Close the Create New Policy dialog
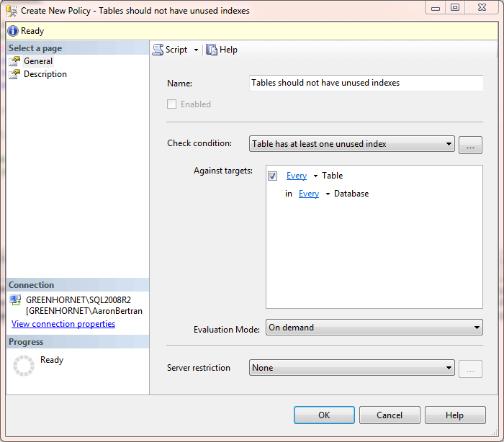Viewport: 504px width, 442px height. tap(482, 8)
